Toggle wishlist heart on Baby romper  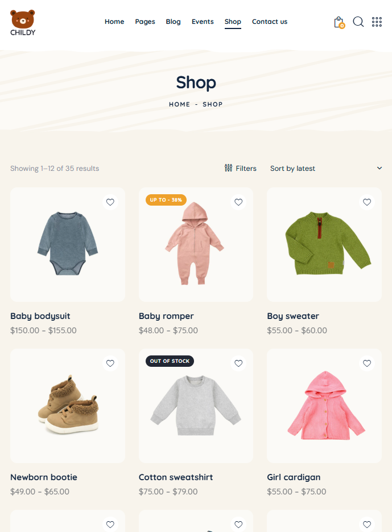[238, 202]
